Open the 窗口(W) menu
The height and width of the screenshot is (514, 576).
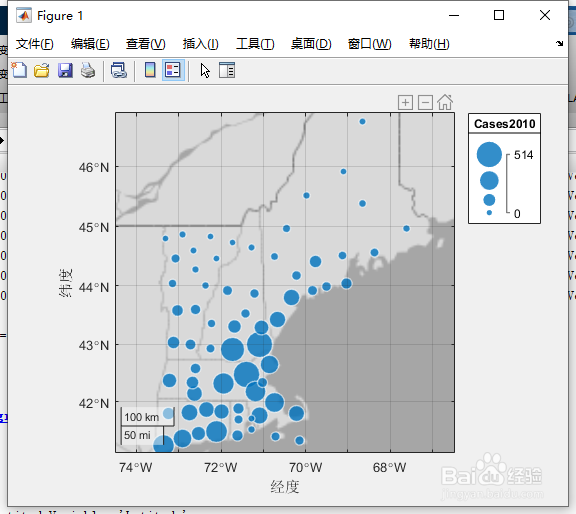click(x=370, y=44)
